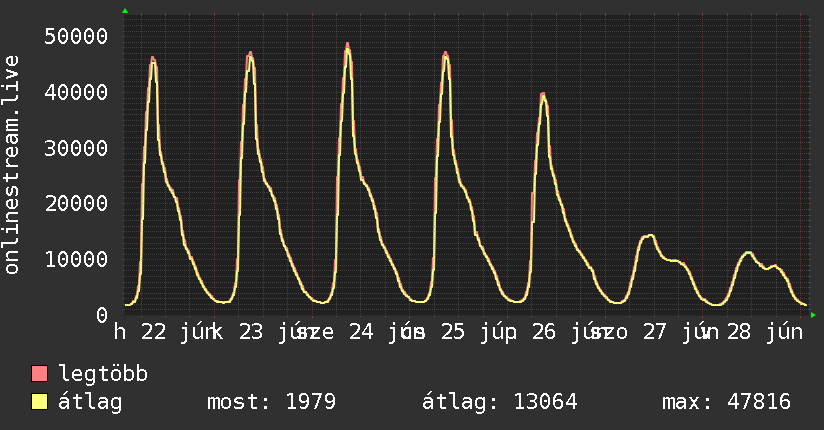Click the 30000 y-axis label
Image resolution: width=824 pixels, height=430 pixels.
coord(76,148)
